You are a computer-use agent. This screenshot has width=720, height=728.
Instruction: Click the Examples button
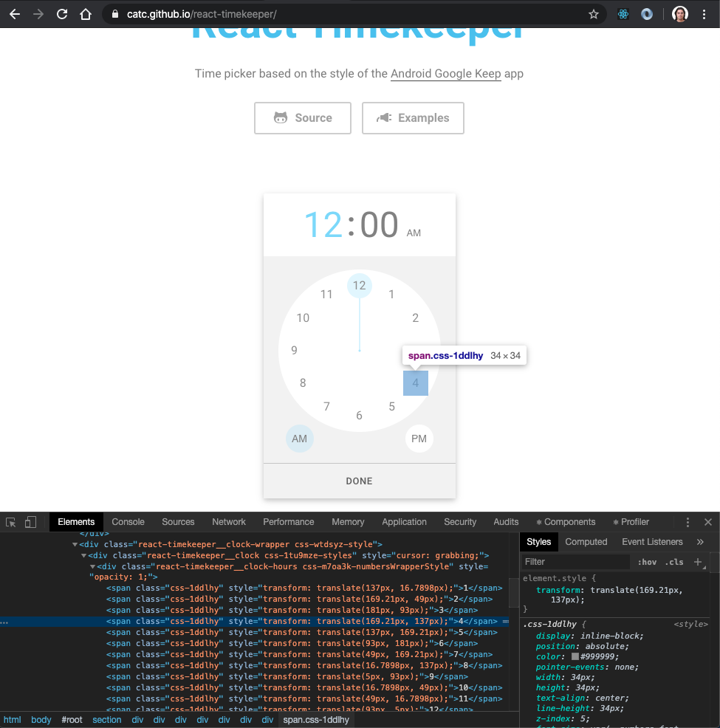(413, 118)
